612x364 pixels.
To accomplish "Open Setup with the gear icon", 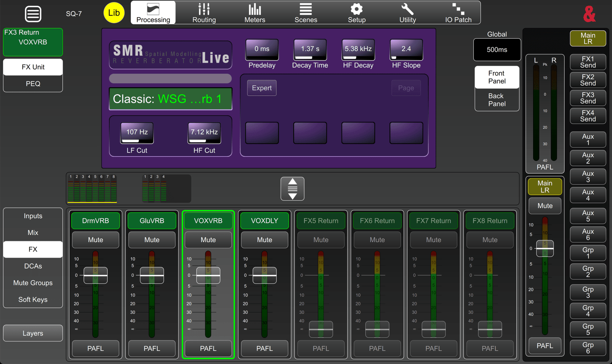I will pos(357,13).
